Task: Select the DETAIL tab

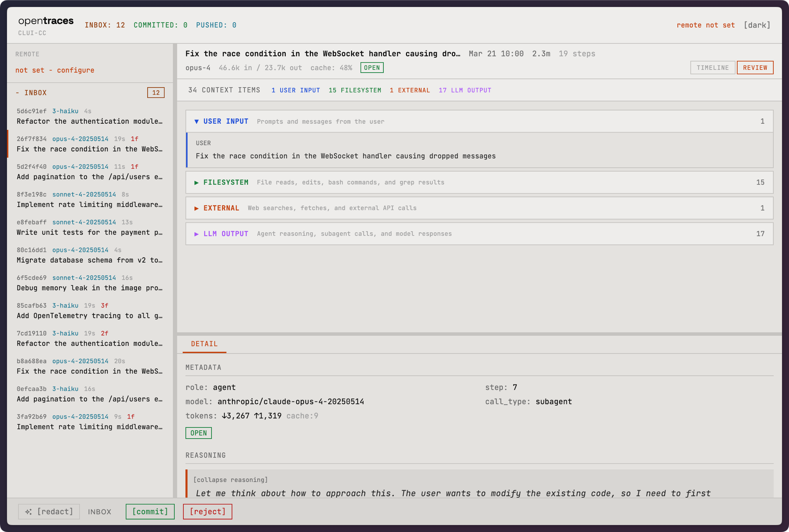Action: [x=204, y=343]
